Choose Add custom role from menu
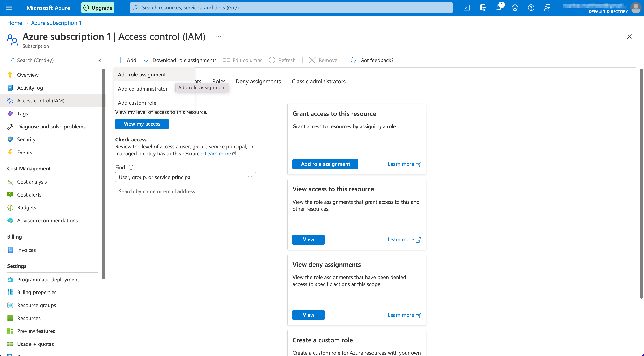The image size is (644, 356). 137,103
